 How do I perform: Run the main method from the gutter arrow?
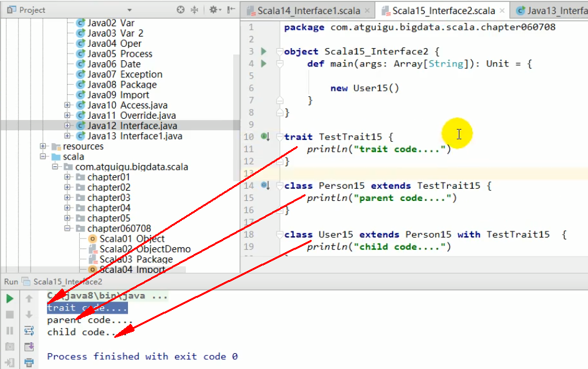(x=264, y=64)
